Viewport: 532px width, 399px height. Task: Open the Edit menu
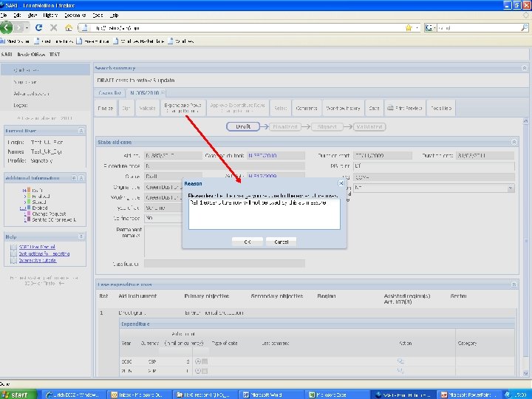pos(17,16)
